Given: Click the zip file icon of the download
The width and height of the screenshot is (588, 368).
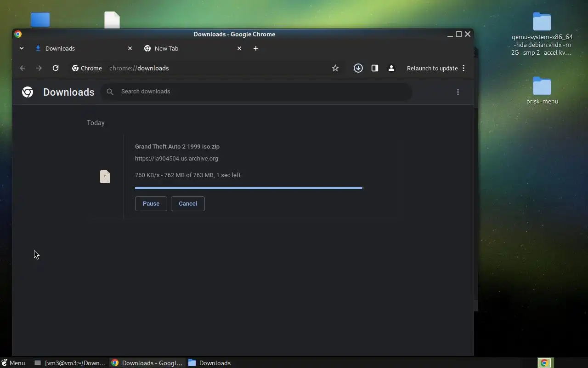Looking at the screenshot, I should click(105, 177).
